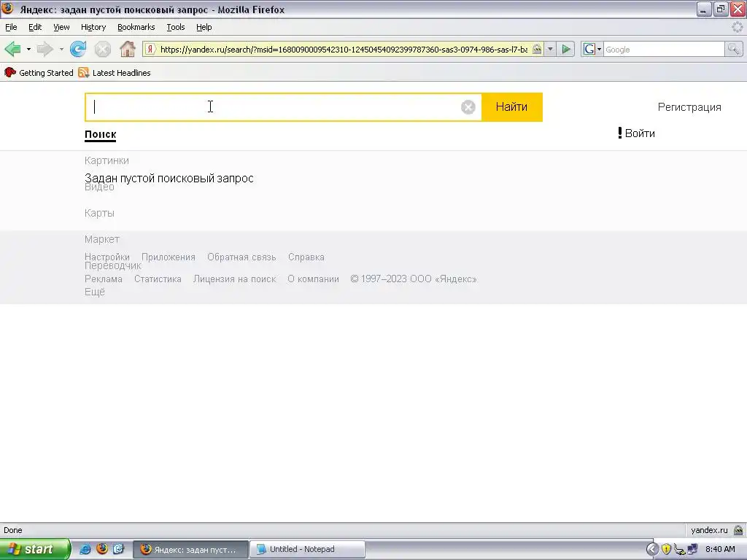Open the Back button history dropdown

28,49
